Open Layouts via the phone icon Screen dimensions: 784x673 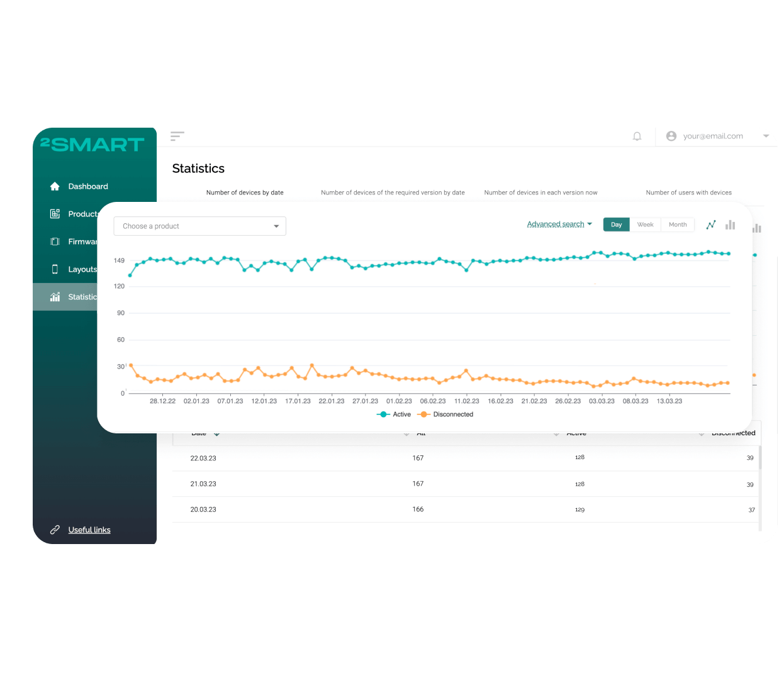[55, 269]
